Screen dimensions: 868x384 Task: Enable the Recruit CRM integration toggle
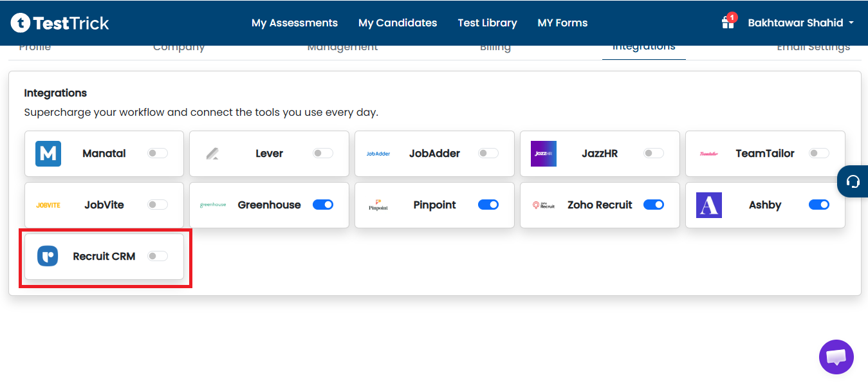click(158, 256)
